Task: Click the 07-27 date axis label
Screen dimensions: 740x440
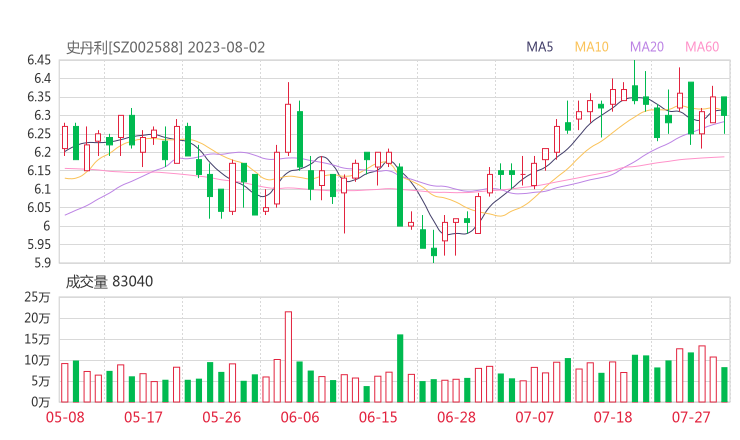Action: tap(691, 417)
